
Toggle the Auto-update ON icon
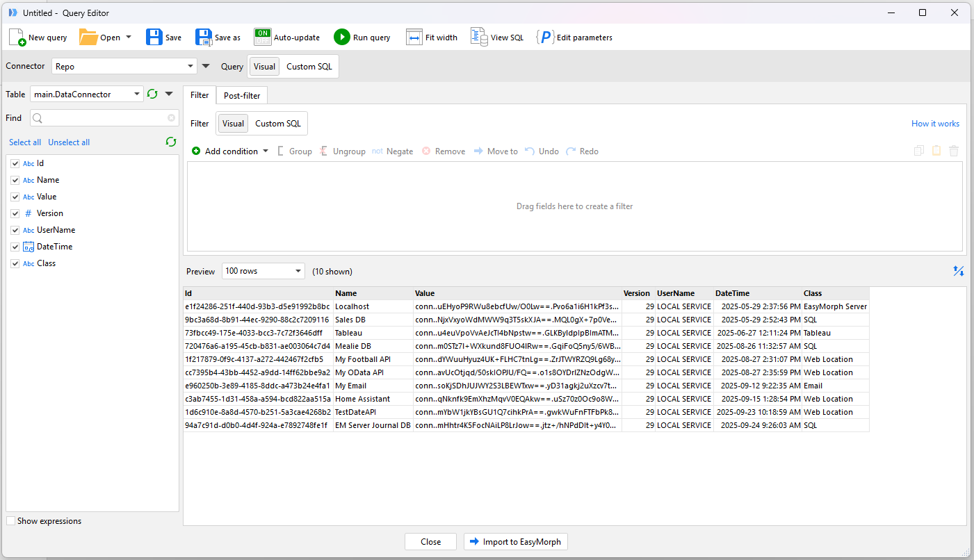[262, 38]
